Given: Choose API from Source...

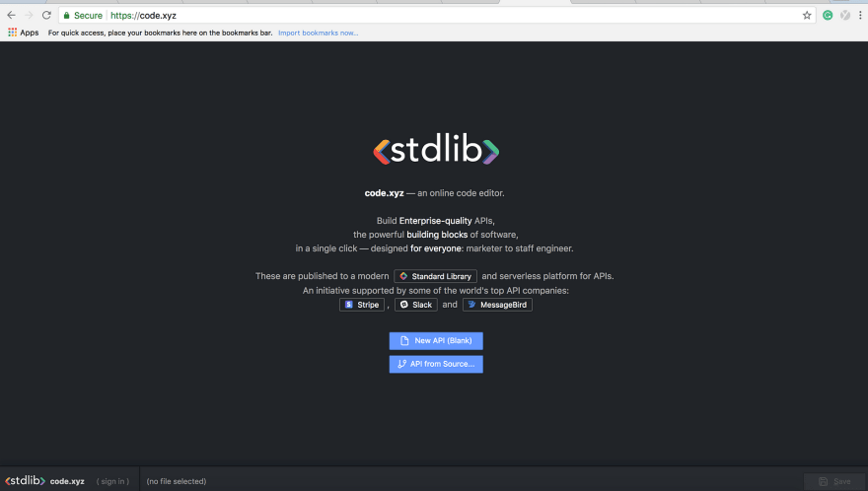Looking at the screenshot, I should 436,364.
